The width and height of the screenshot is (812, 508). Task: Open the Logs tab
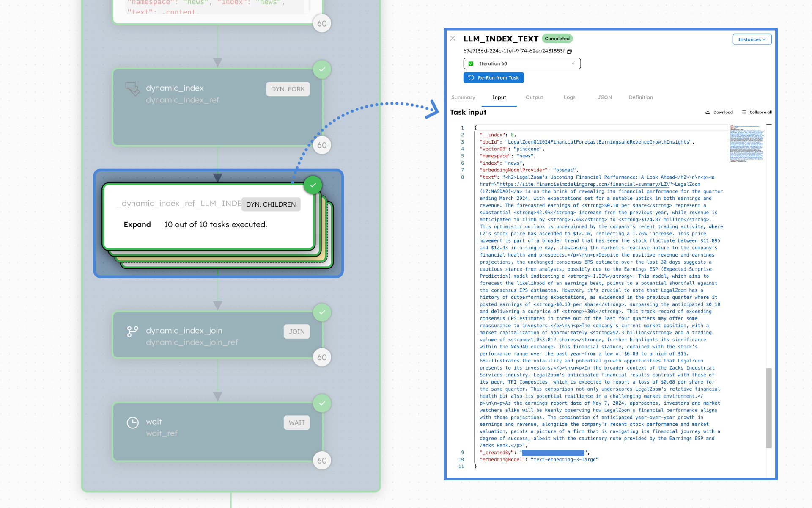pyautogui.click(x=569, y=97)
